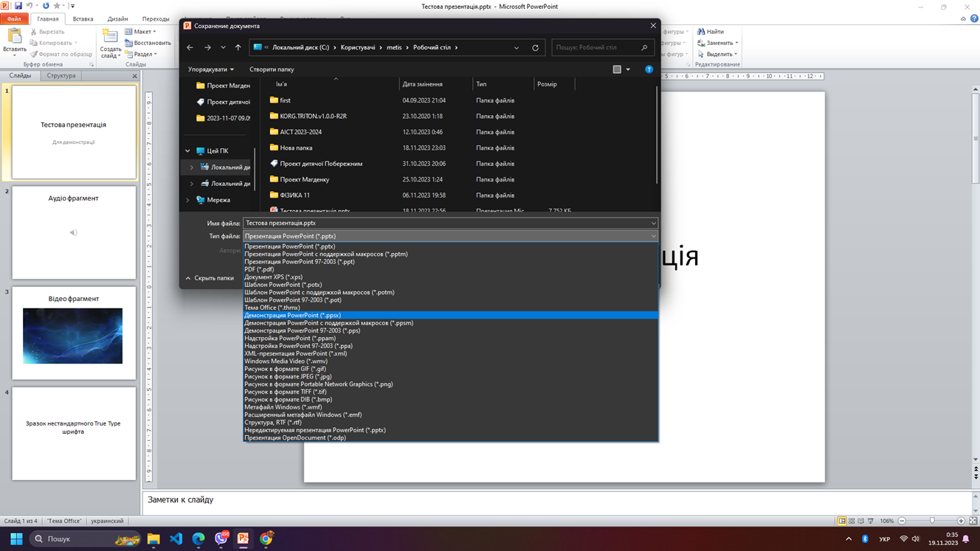Go up one folder level in dialog

coord(238,47)
